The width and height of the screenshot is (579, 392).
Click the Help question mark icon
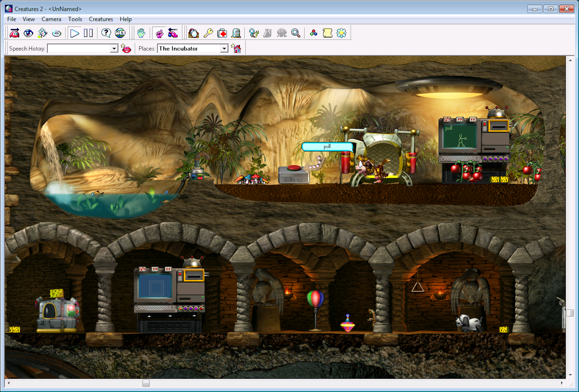pyautogui.click(x=106, y=33)
